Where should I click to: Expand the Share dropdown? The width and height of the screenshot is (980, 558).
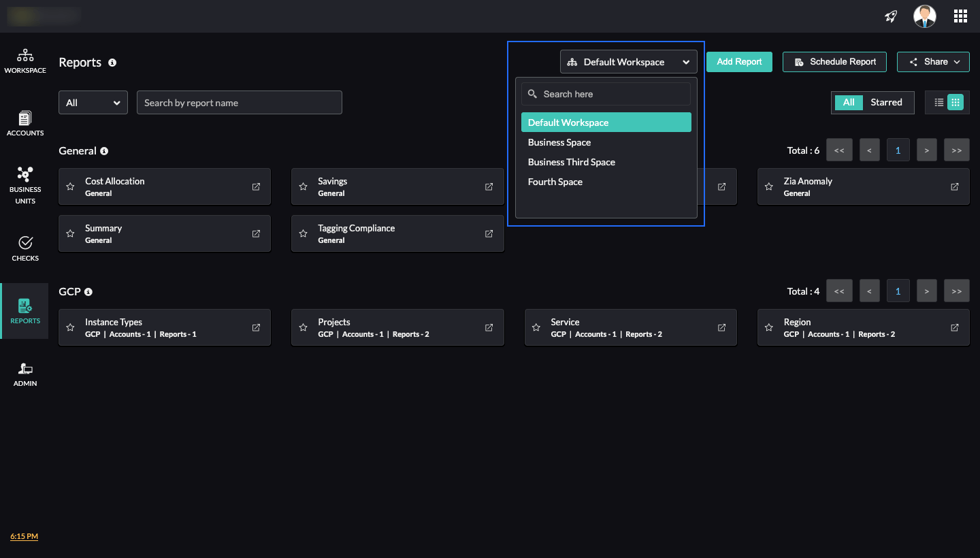(x=933, y=62)
